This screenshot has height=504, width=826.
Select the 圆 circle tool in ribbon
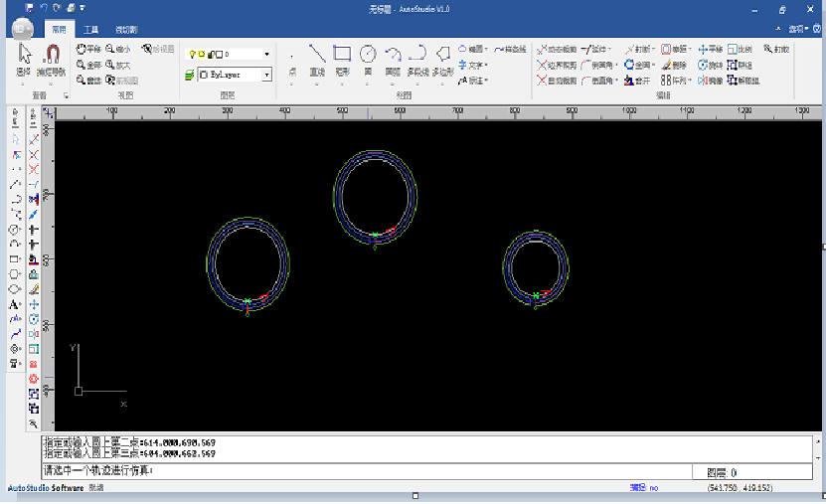pyautogui.click(x=368, y=61)
